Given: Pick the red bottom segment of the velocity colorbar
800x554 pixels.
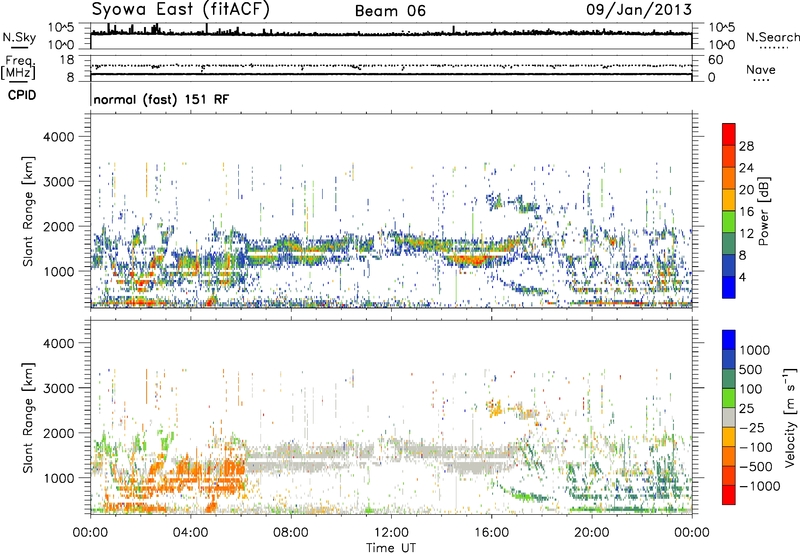Looking at the screenshot, I should coord(729,495).
